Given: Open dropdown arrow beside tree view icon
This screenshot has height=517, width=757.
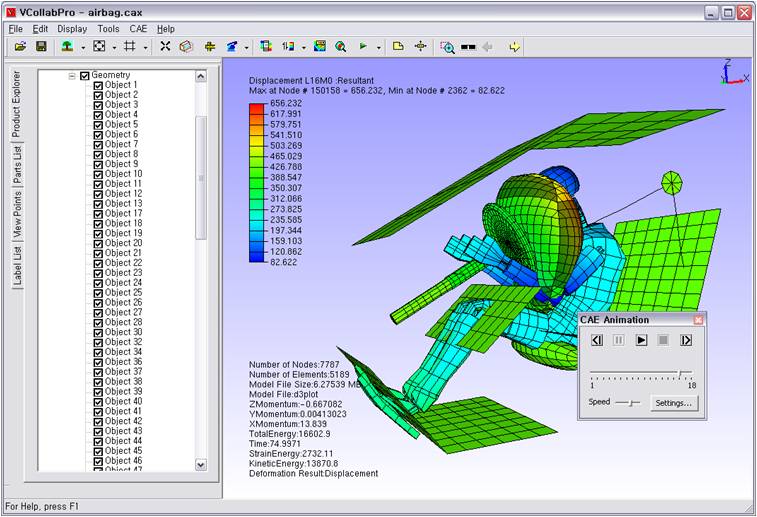Looking at the screenshot, I should pos(83,47).
